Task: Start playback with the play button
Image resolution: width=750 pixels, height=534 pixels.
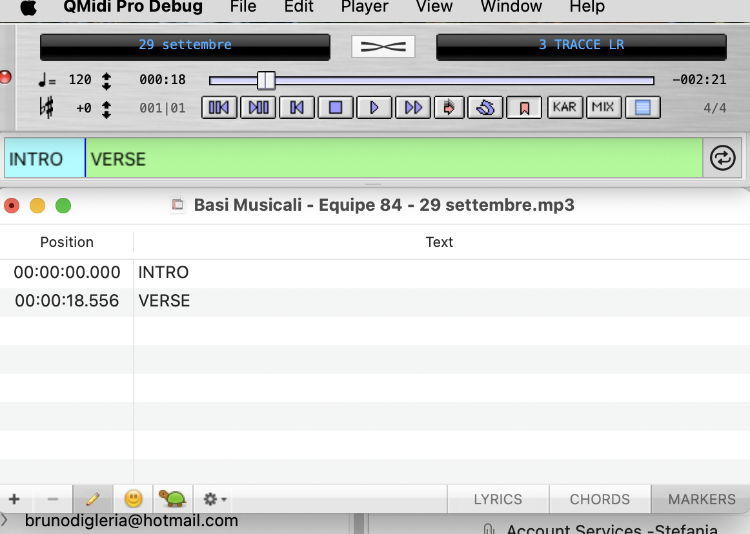Action: tap(374, 107)
